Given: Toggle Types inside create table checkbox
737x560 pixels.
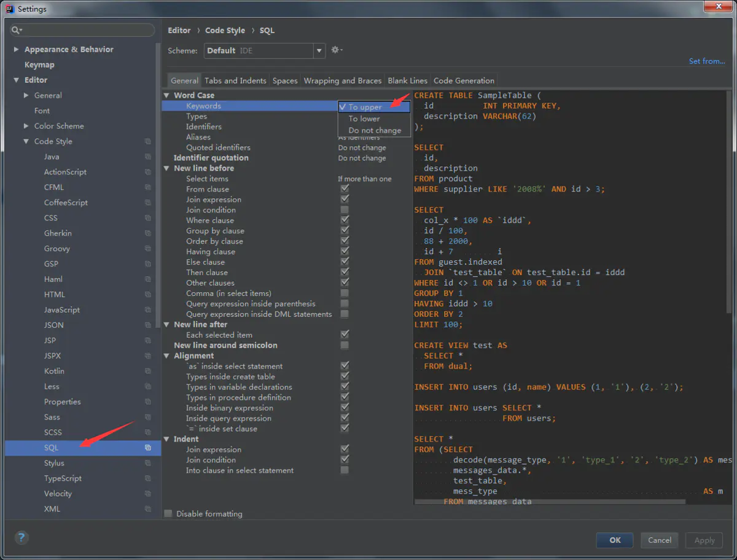Looking at the screenshot, I should (345, 376).
